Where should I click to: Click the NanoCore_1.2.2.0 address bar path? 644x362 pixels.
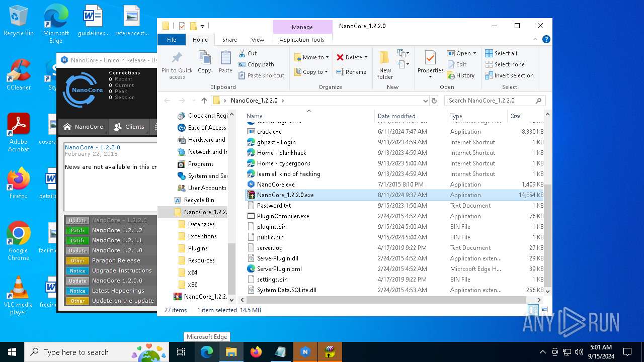(254, 101)
